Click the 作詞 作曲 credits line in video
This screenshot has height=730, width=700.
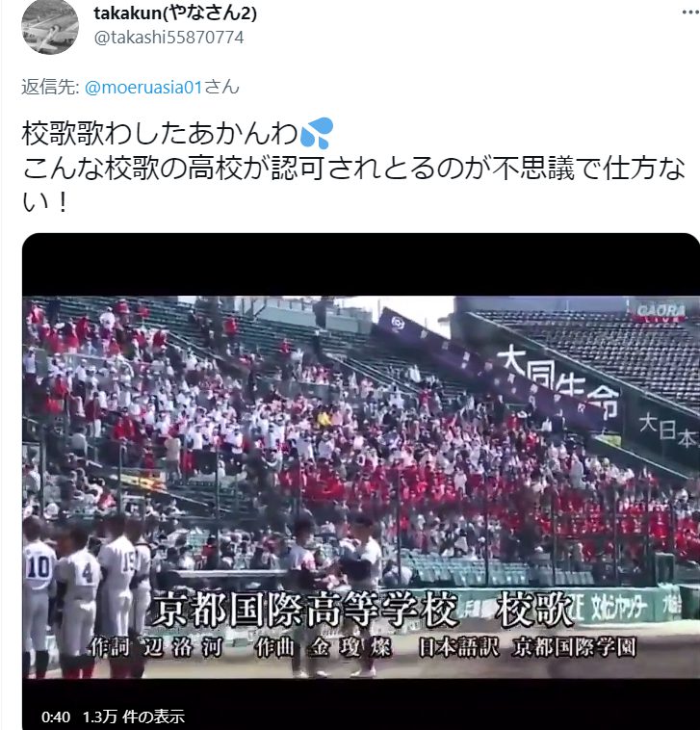[363, 647]
